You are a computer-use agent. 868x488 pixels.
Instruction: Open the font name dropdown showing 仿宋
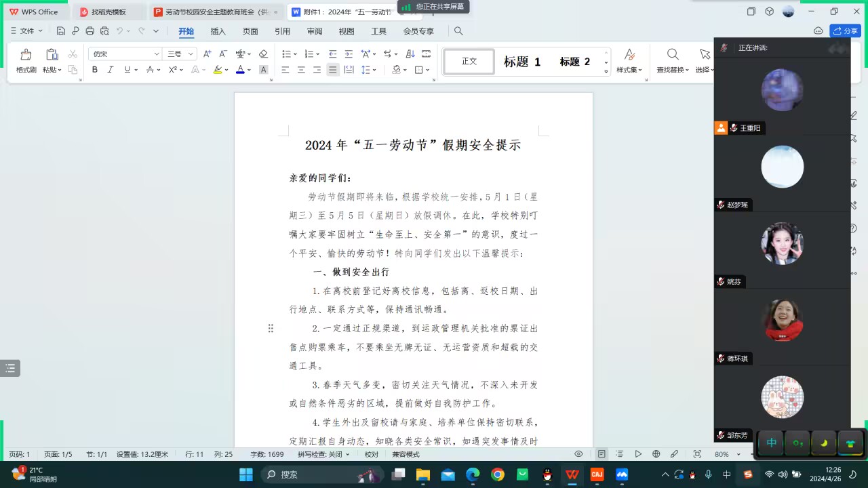(x=125, y=54)
